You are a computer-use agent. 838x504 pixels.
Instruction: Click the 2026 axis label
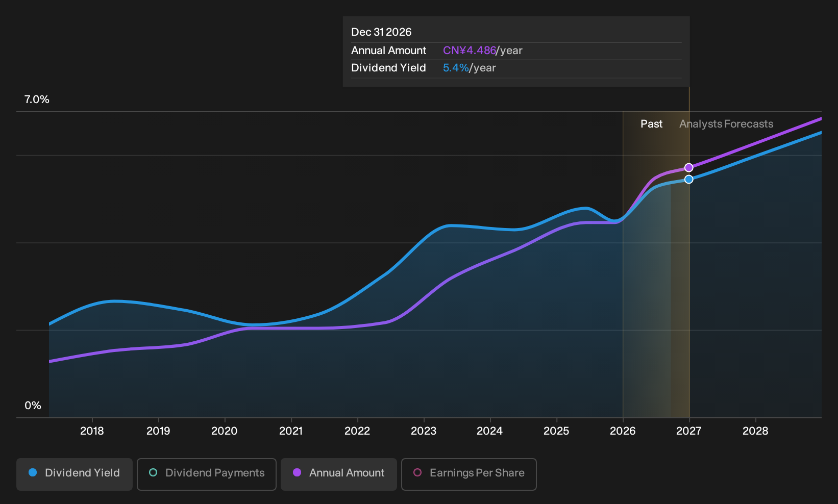623,431
